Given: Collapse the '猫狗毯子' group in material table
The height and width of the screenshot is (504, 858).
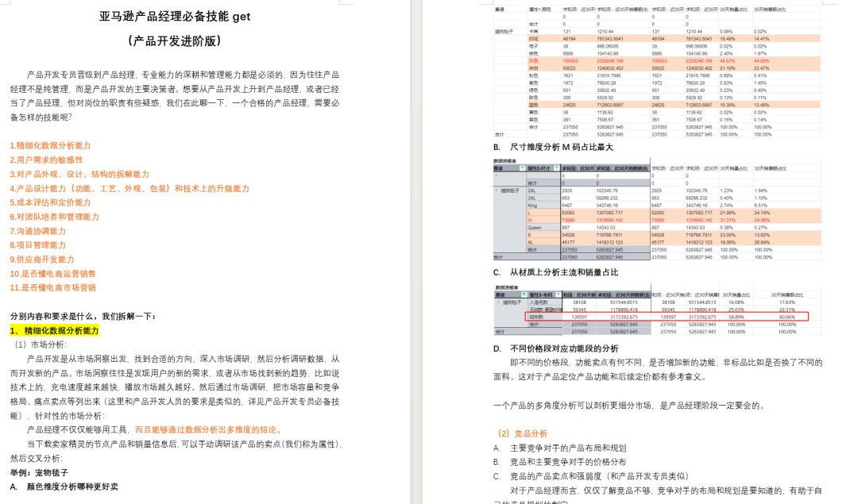Looking at the screenshot, I should pos(498,302).
